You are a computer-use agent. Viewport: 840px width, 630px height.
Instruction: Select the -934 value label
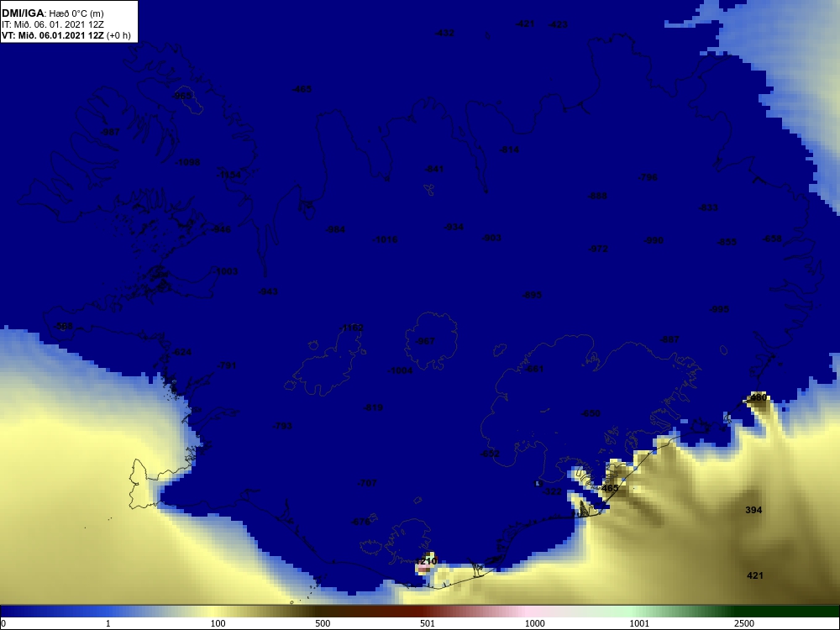pyautogui.click(x=454, y=227)
